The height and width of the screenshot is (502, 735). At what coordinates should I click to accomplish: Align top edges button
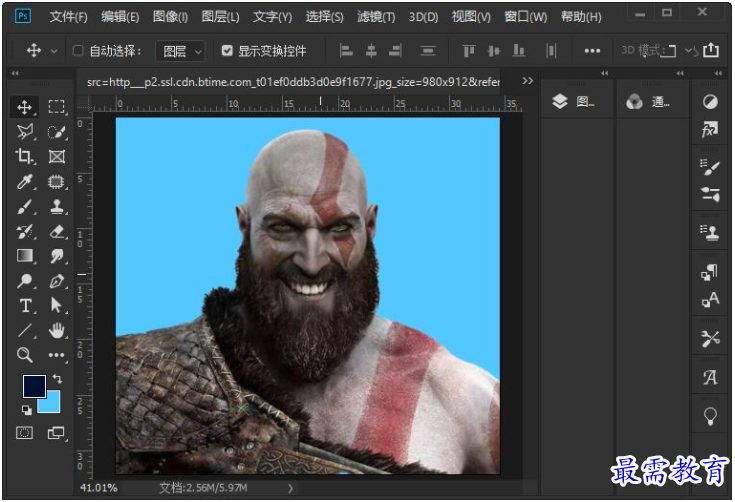tap(469, 50)
